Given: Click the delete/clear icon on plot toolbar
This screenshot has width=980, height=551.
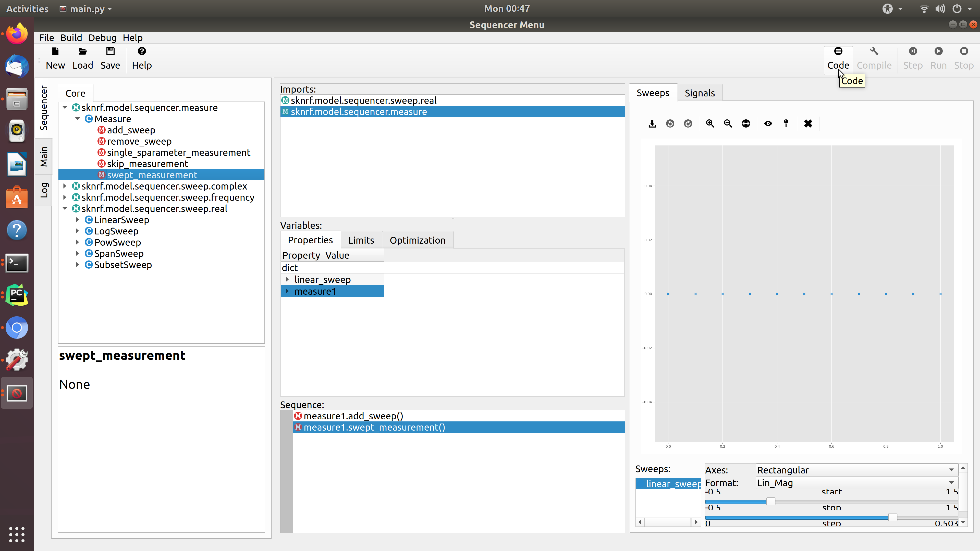Looking at the screenshot, I should pyautogui.click(x=808, y=123).
